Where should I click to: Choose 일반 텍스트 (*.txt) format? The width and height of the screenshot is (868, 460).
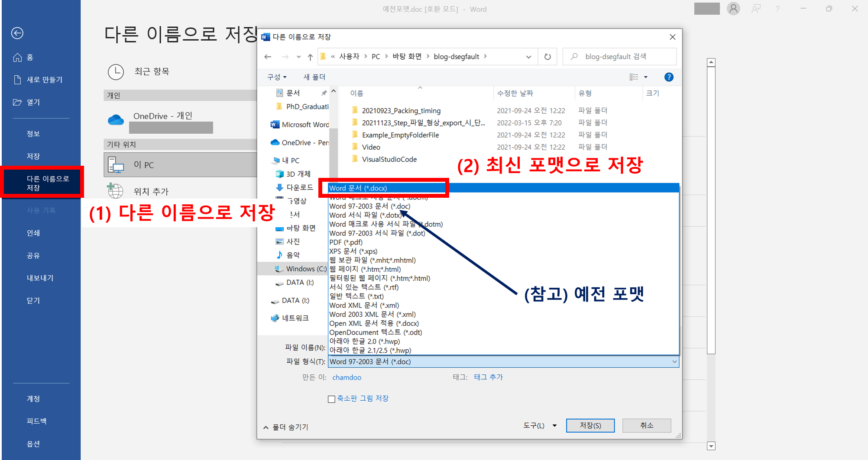[503, 296]
